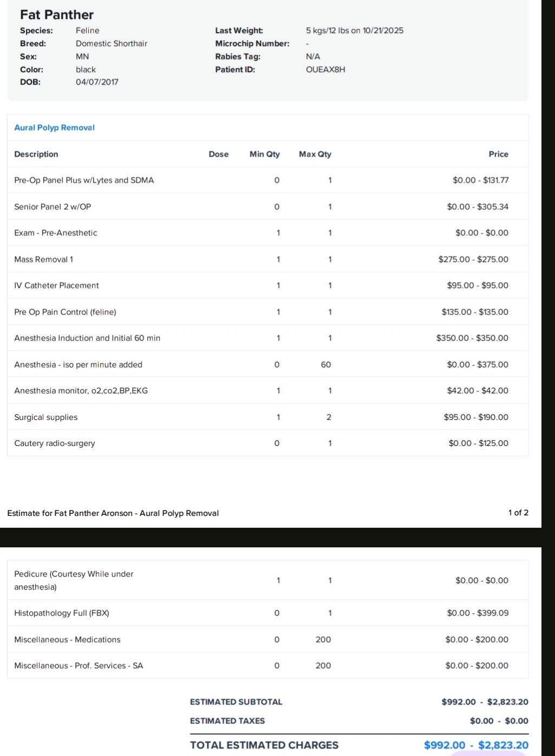Click the page indicator 1 of 2
The image size is (555, 756).
coord(518,513)
